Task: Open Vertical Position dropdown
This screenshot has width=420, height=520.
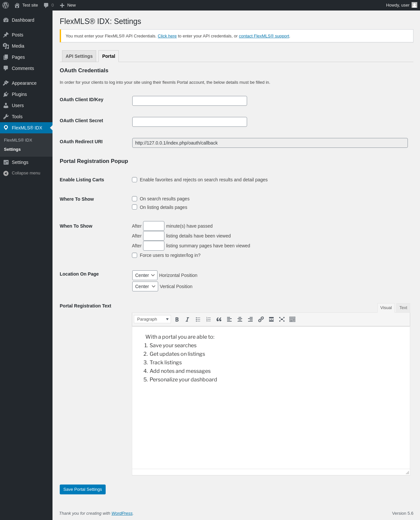Action: [x=145, y=286]
